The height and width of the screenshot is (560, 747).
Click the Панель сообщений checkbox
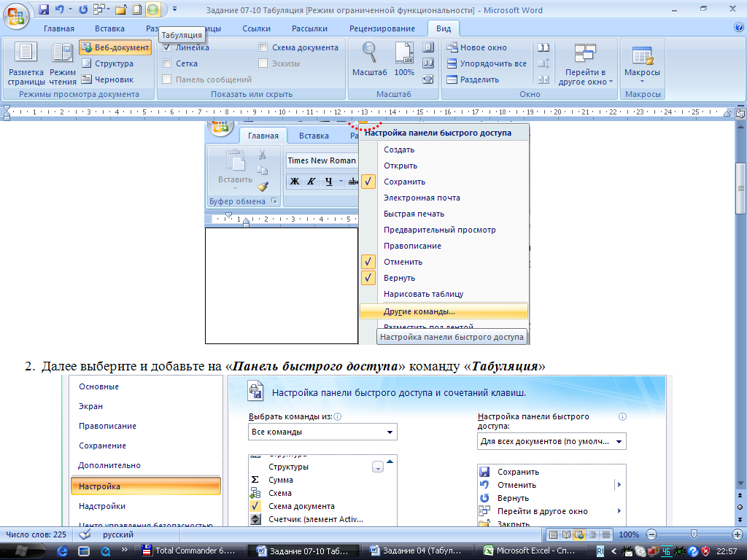click(x=167, y=79)
